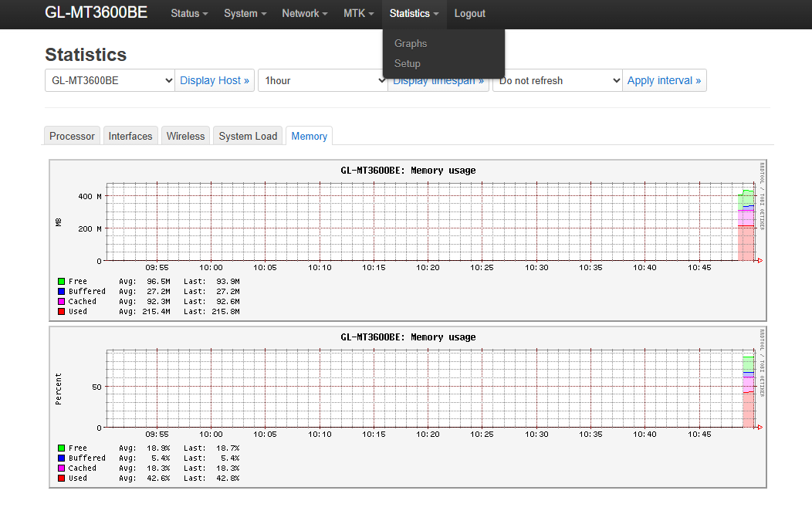Log out via the Logout link
Viewport: 812px width, 521px height.
click(469, 14)
